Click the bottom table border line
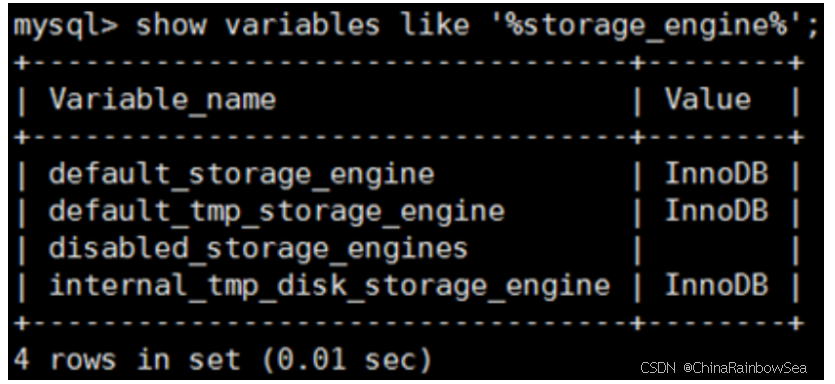 point(408,323)
